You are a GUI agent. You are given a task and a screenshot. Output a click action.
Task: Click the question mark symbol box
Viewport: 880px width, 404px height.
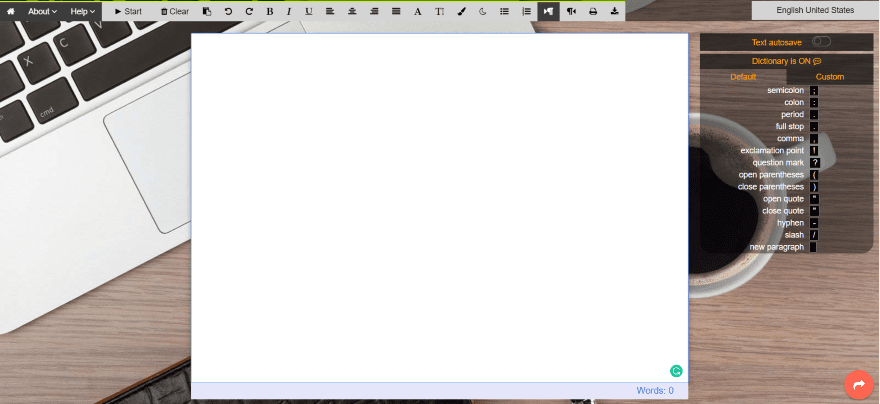[x=815, y=163]
